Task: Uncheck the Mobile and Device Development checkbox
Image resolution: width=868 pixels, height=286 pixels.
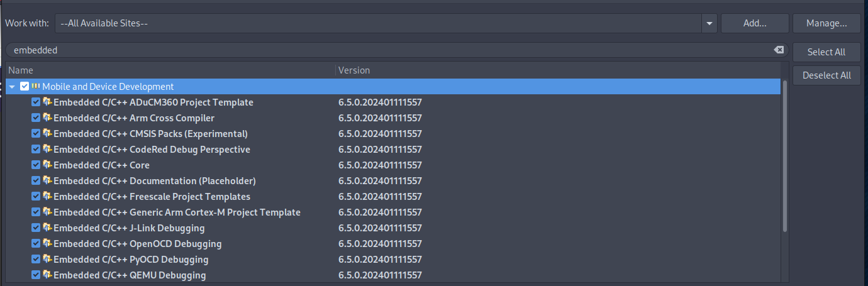Action: [25, 87]
